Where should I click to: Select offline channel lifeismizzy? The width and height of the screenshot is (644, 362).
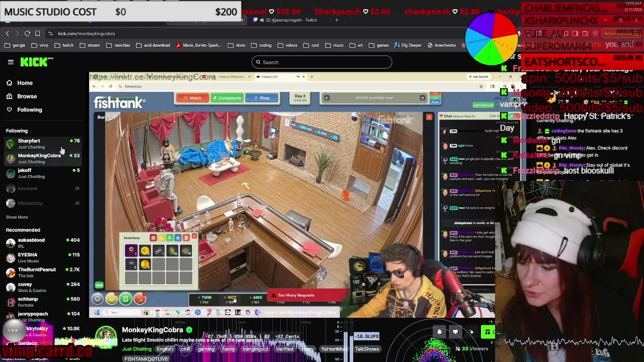43,203
